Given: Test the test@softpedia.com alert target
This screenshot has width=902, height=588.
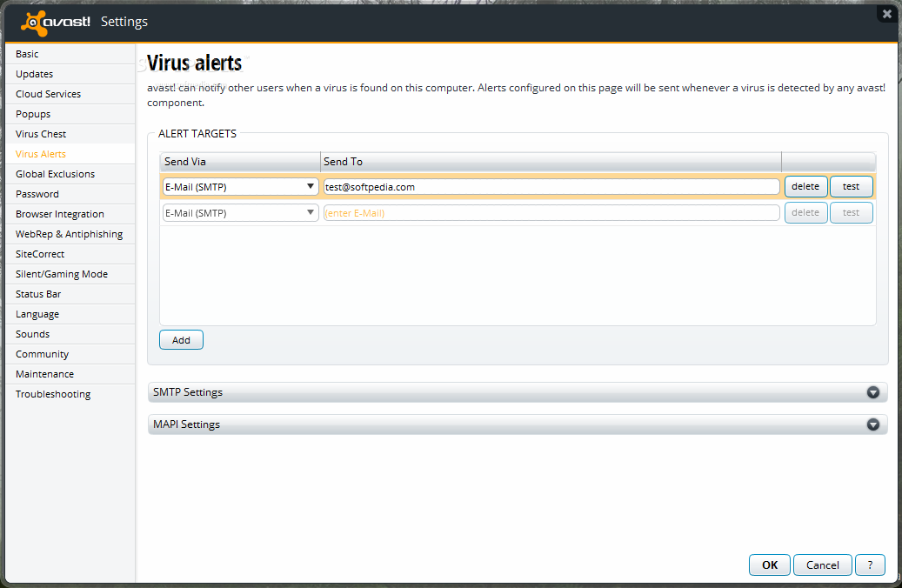Looking at the screenshot, I should tap(852, 186).
